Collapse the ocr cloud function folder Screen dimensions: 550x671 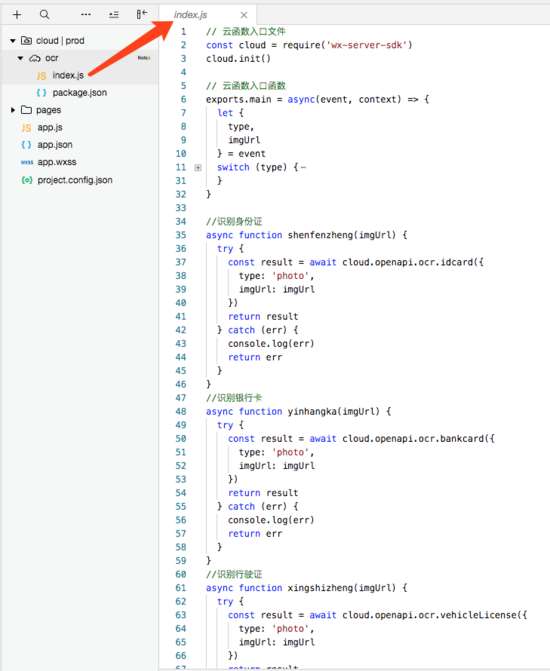pos(20,58)
